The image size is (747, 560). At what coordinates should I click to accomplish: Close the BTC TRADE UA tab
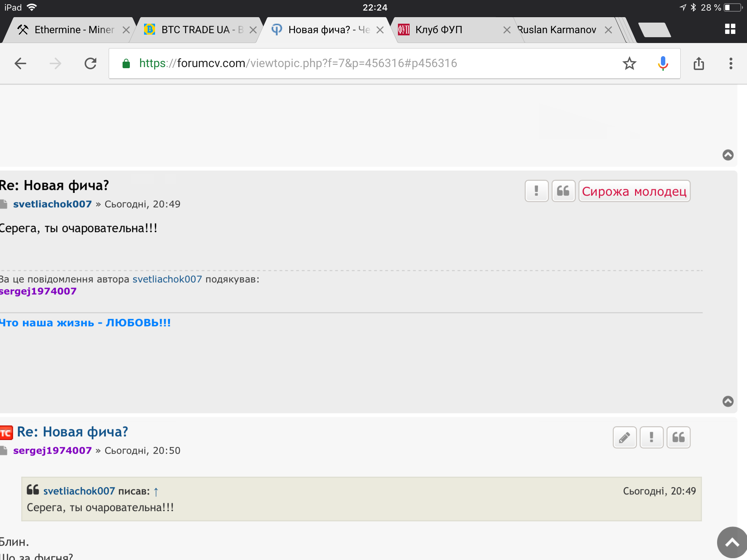click(x=253, y=30)
